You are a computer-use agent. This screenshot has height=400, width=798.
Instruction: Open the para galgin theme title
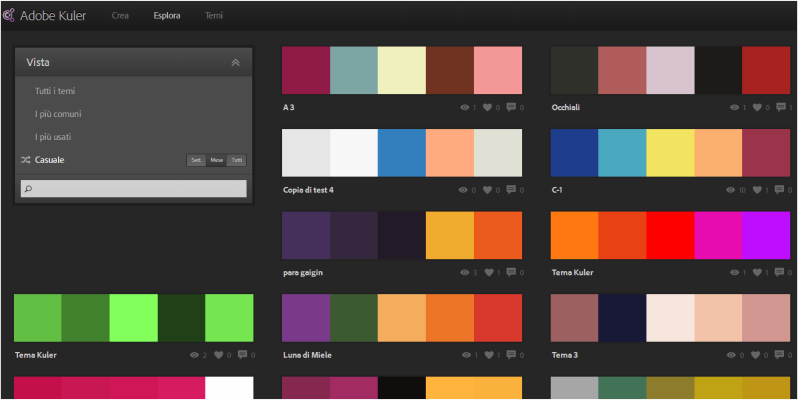click(x=303, y=272)
